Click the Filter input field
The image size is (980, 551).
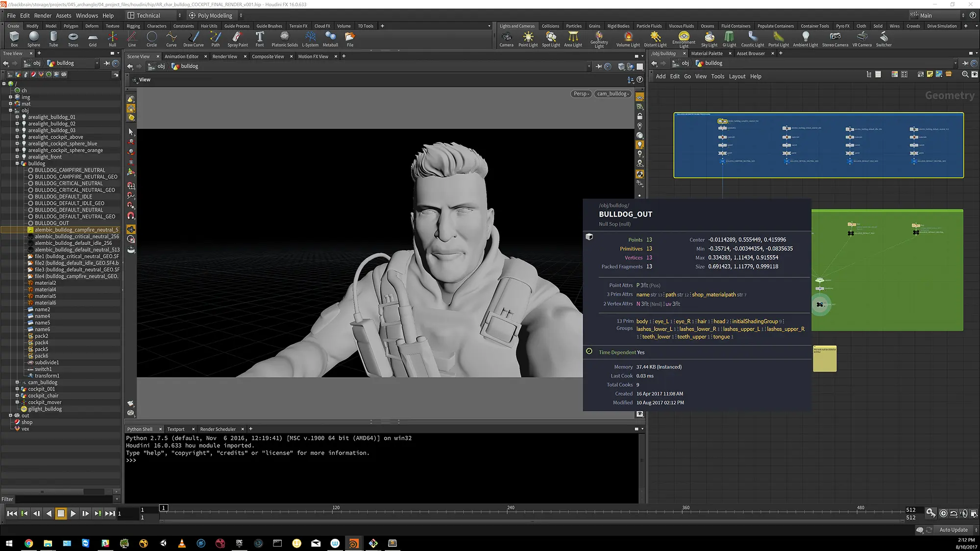(x=64, y=499)
